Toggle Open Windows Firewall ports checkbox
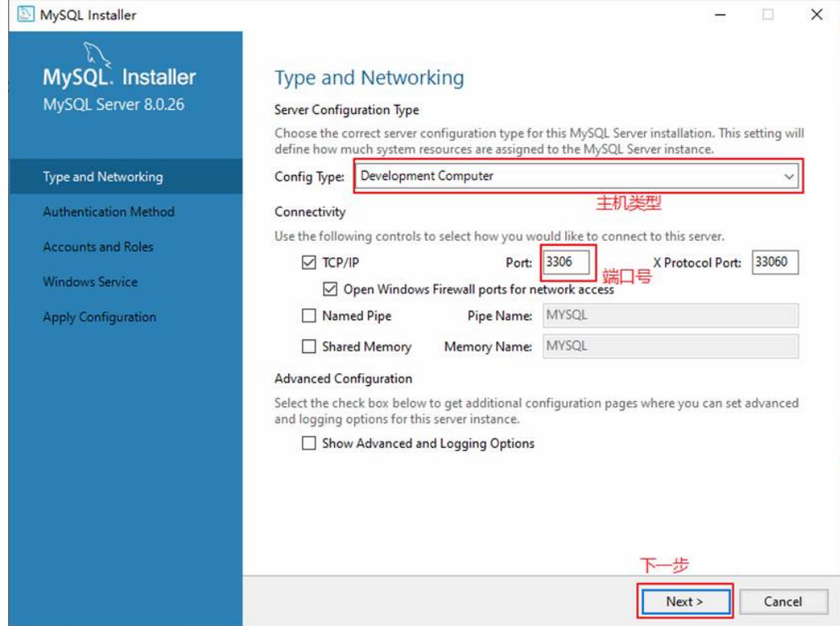The image size is (840, 626). (x=330, y=289)
